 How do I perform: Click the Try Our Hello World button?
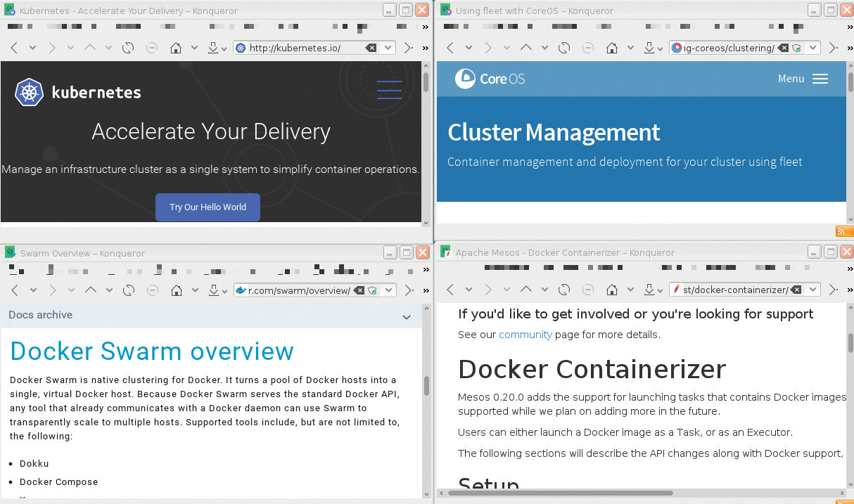coord(208,207)
